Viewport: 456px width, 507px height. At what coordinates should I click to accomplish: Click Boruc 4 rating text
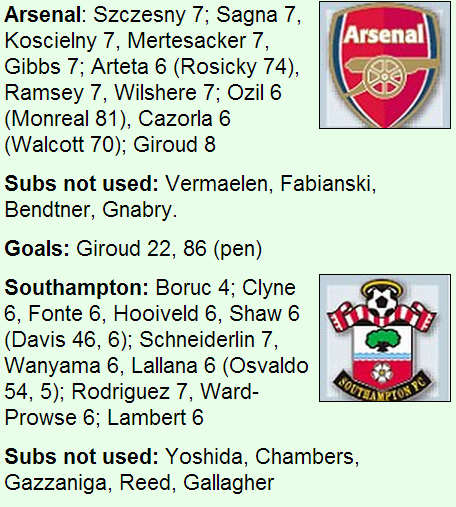(193, 288)
